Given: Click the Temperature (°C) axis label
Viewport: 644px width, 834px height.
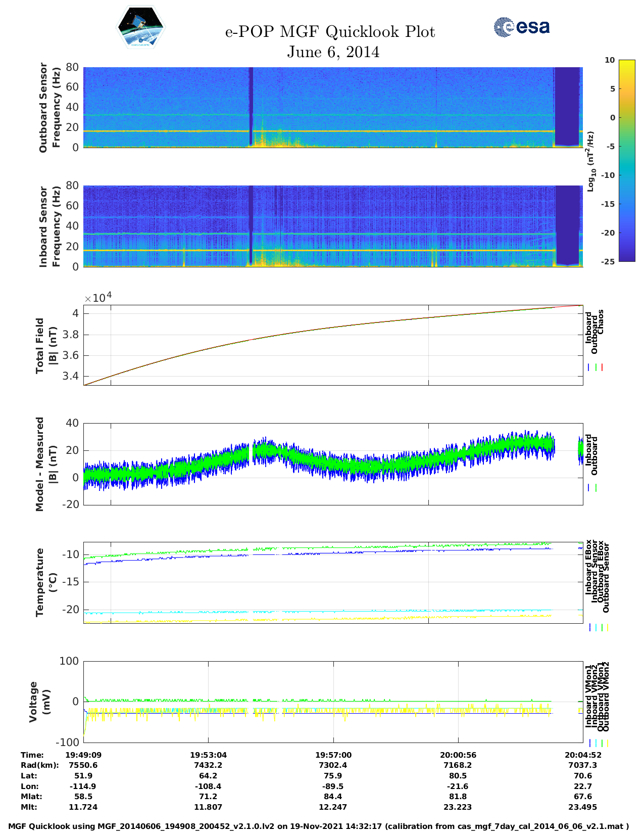Looking at the screenshot, I should coord(46,582).
